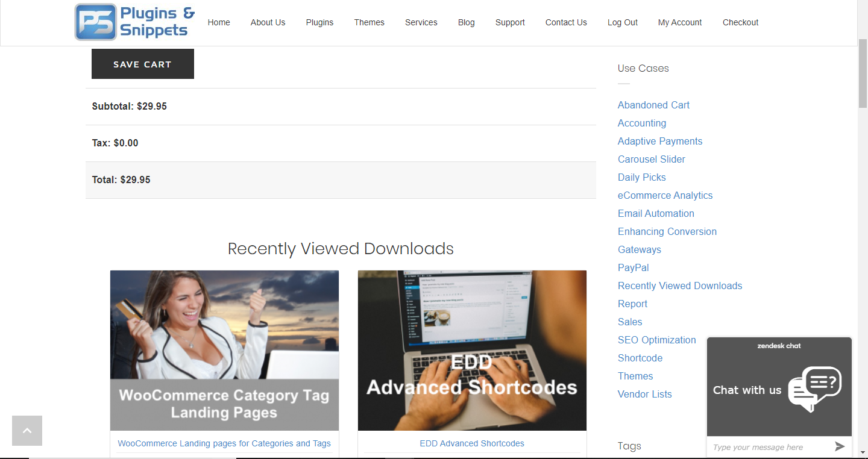Select the Adaptive Payments link

pyautogui.click(x=660, y=141)
